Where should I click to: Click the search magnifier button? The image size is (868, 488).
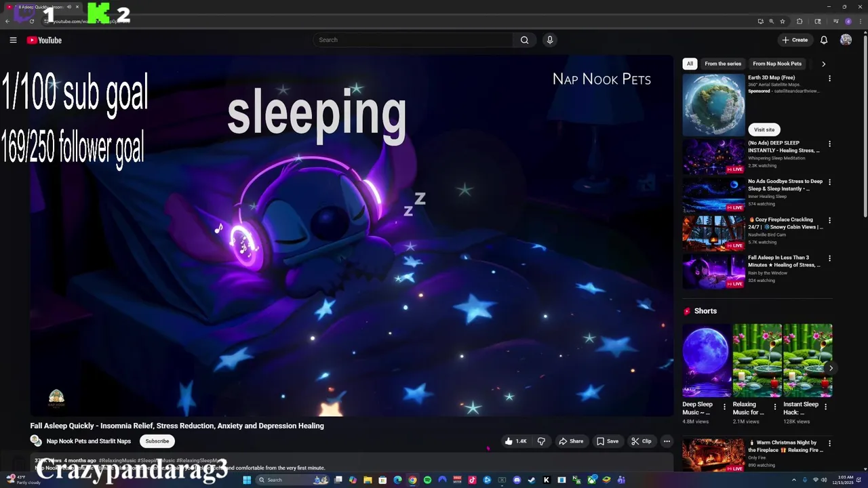pyautogui.click(x=524, y=40)
